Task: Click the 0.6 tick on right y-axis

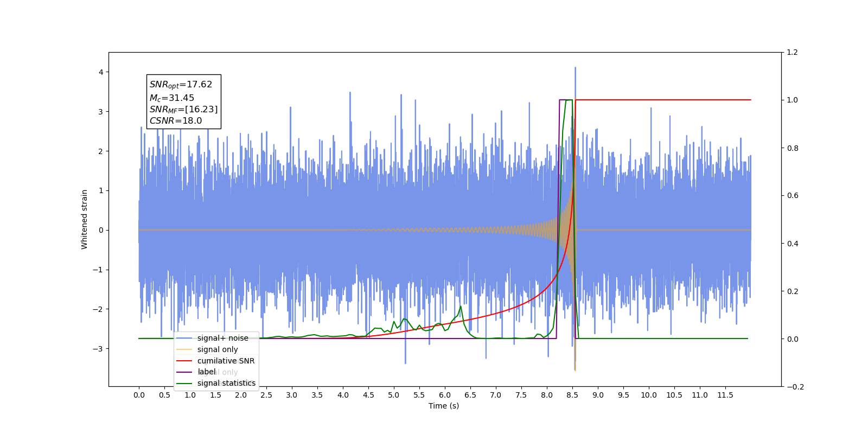Action: (793, 196)
